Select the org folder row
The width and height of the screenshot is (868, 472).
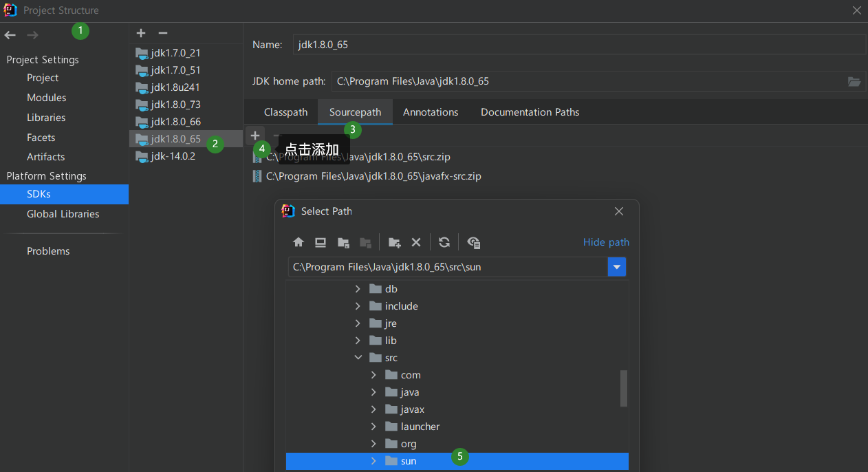click(x=457, y=444)
